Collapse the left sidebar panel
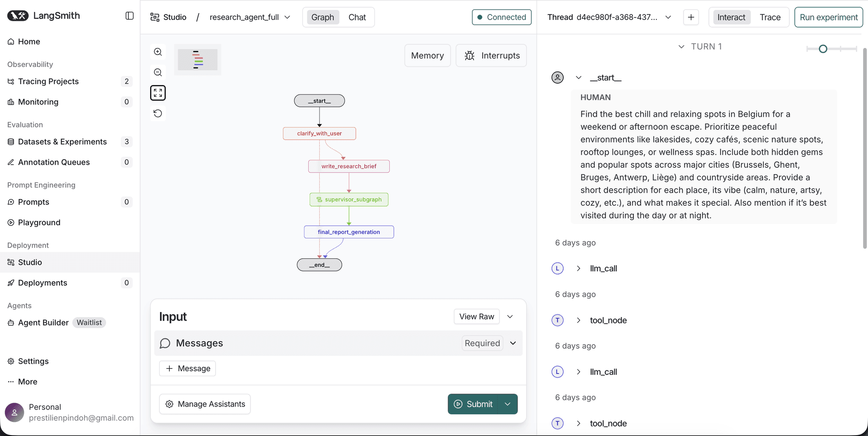The height and width of the screenshot is (436, 868). [130, 15]
